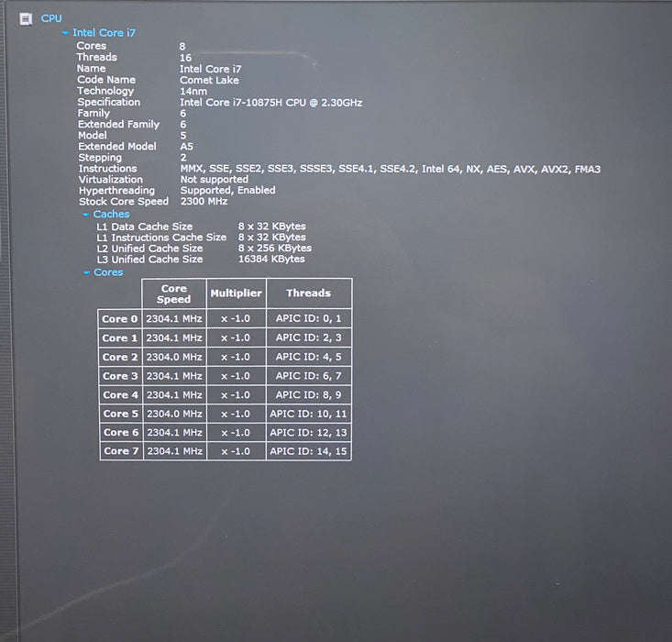Select the Caches heading text

(111, 214)
